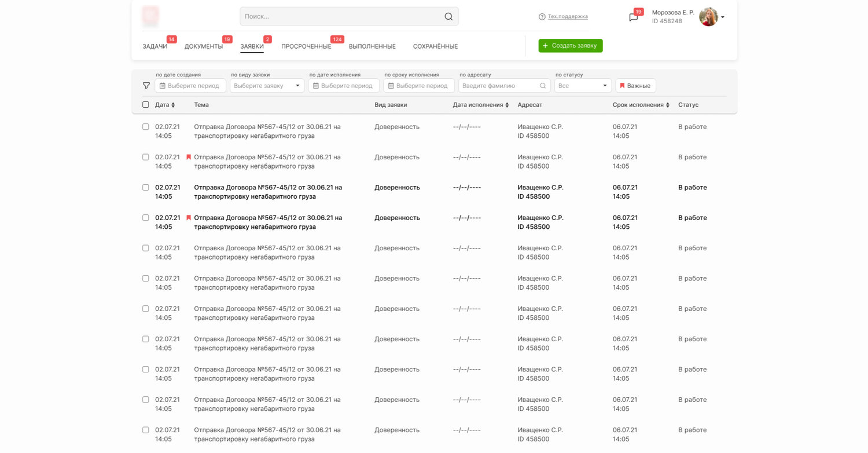Check the bold row without a bookmark

click(146, 188)
